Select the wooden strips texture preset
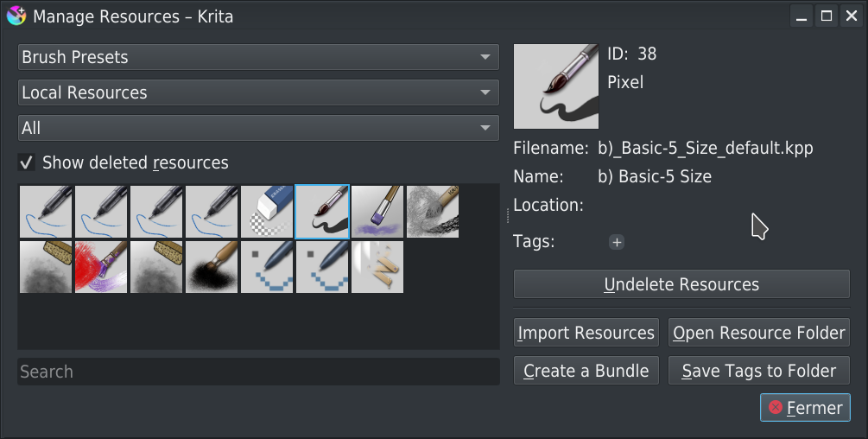This screenshot has height=439, width=868. tap(377, 267)
